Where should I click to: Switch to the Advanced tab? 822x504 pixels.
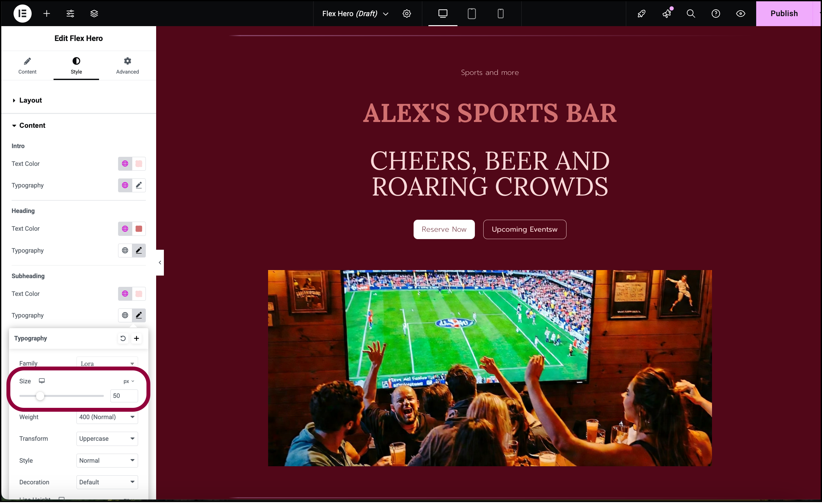tap(127, 66)
